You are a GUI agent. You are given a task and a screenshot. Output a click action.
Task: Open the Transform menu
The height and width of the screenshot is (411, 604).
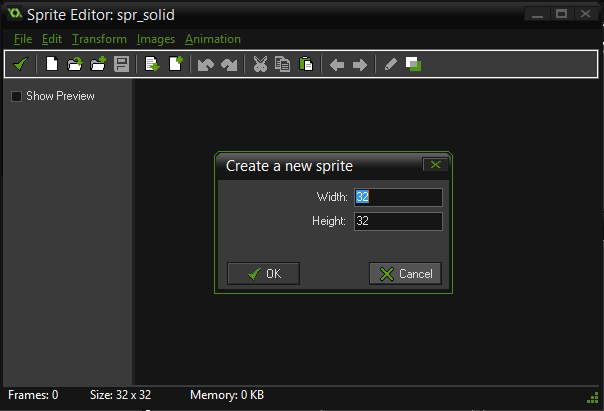point(99,39)
